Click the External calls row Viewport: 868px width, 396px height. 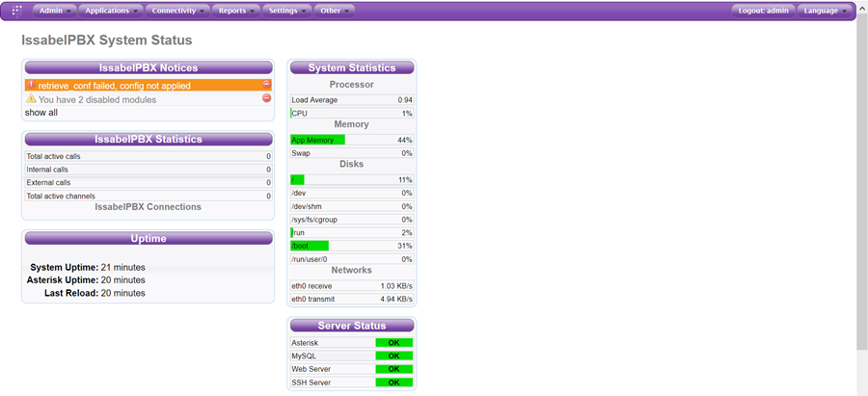click(x=149, y=182)
